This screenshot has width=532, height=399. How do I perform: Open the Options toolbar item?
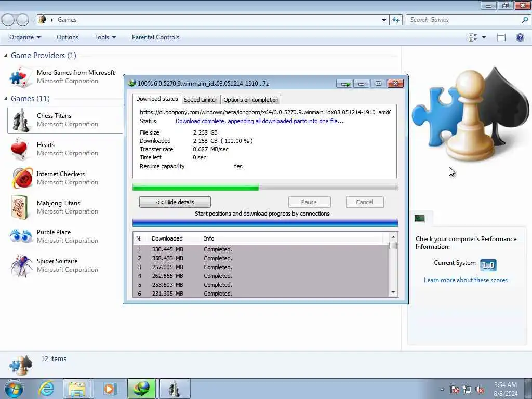[x=68, y=37]
